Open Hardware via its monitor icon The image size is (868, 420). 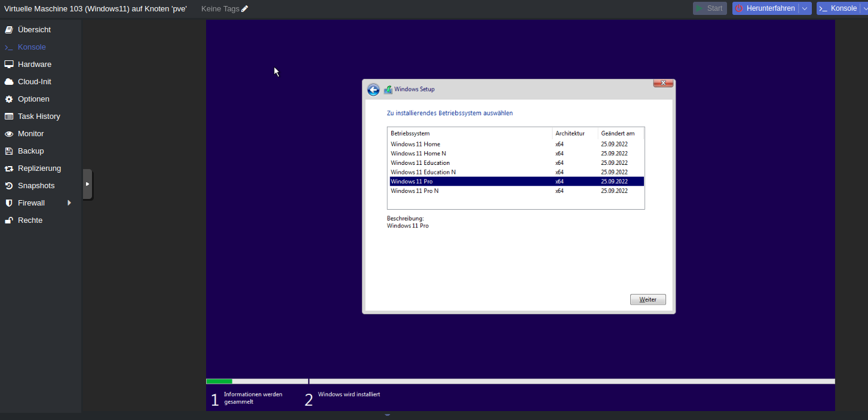9,65
